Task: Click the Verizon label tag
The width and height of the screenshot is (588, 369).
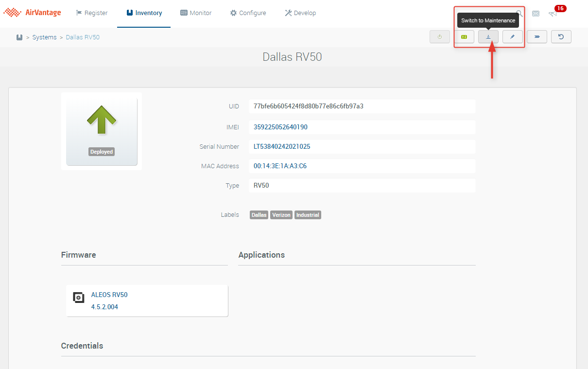Action: coord(281,215)
